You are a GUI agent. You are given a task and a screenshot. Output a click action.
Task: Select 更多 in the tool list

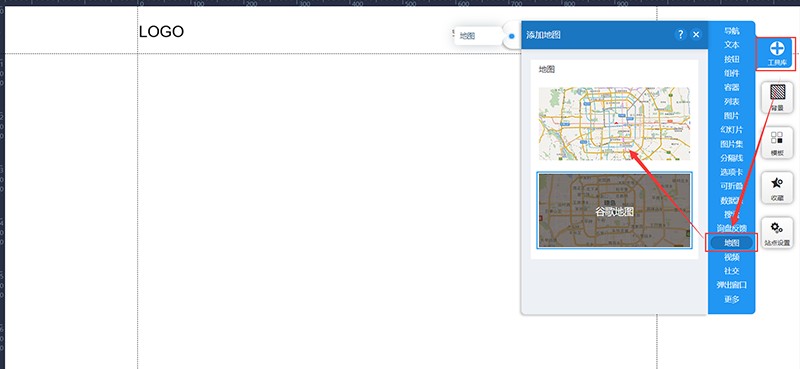coord(732,300)
